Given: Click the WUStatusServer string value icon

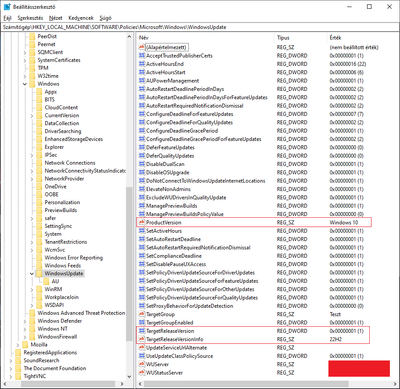Looking at the screenshot, I should tap(142, 372).
